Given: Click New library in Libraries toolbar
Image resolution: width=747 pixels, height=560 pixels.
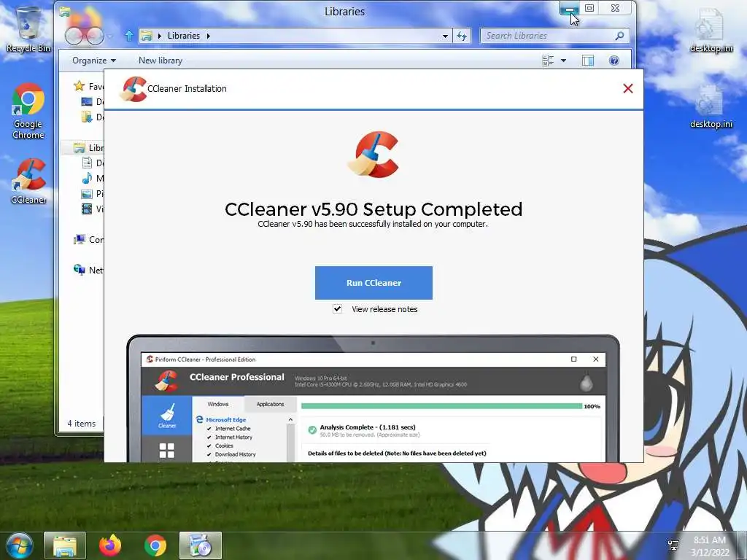Looking at the screenshot, I should click(160, 61).
